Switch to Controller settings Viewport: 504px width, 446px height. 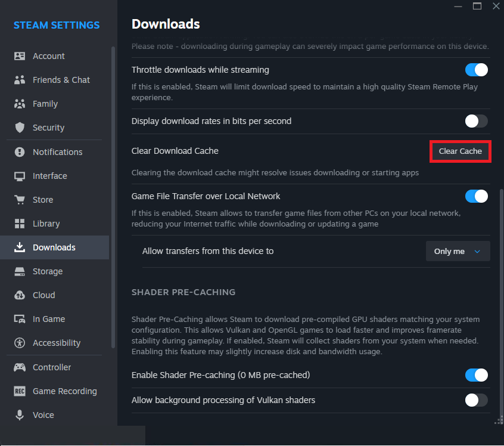click(x=55, y=367)
